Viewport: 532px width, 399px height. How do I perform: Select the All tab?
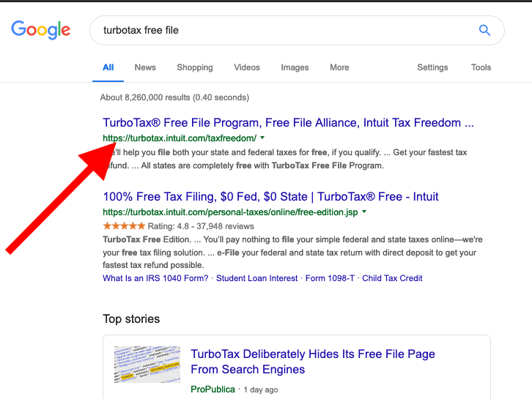click(x=108, y=67)
